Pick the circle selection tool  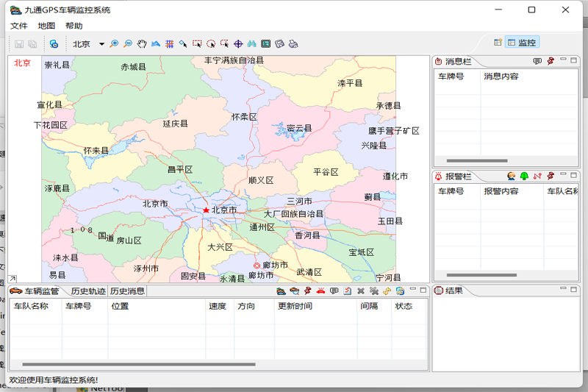pos(211,44)
